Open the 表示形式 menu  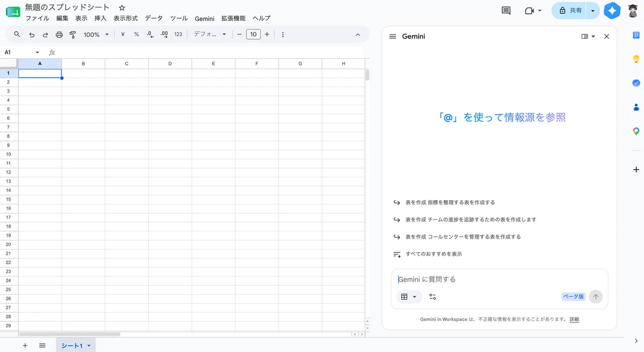click(x=126, y=18)
